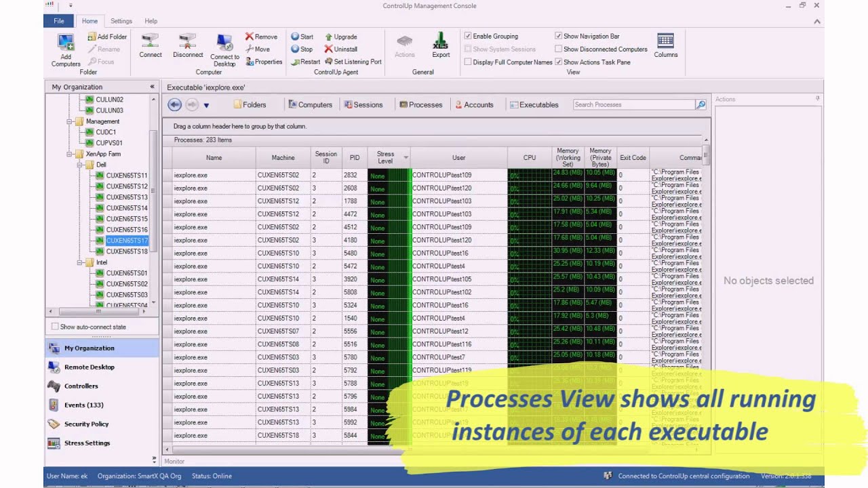Click Add Folder in ribbon
Screen dimensions: 868x488
(107, 37)
